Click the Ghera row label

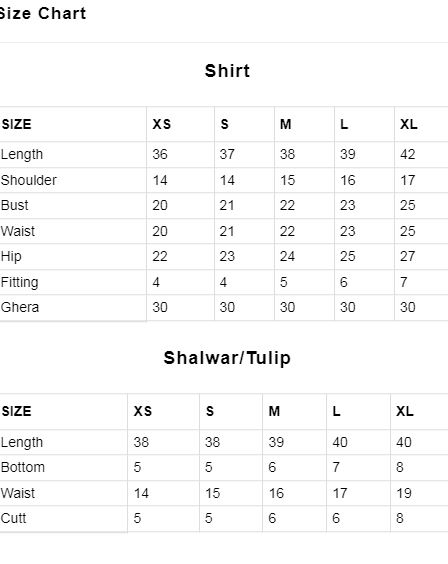(20, 308)
